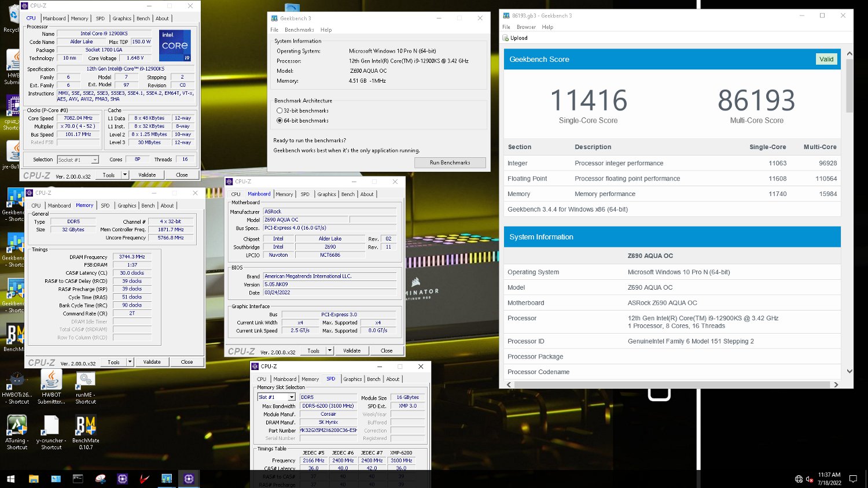Image resolution: width=868 pixels, height=488 pixels.
Task: Open the Mainboard tab in CPU-Z CPU window
Action: [54, 19]
